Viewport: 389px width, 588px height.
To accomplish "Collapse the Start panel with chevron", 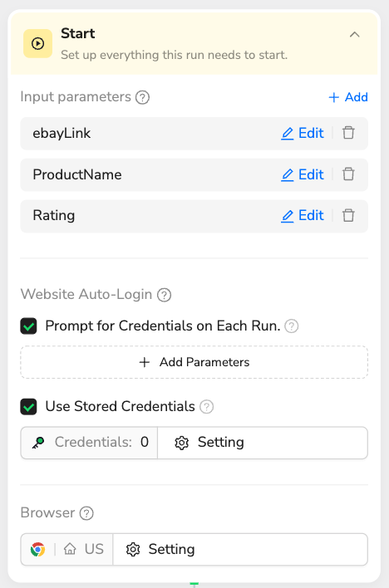I will (354, 35).
